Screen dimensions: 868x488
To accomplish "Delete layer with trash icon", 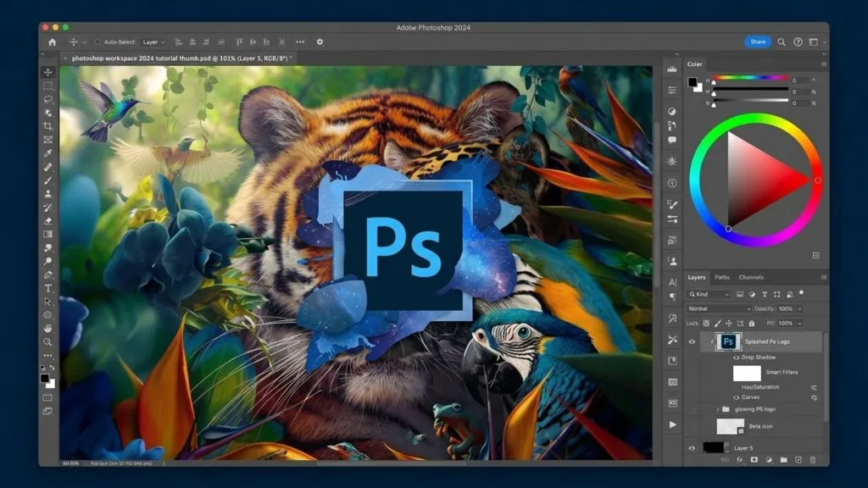I will tap(813, 460).
